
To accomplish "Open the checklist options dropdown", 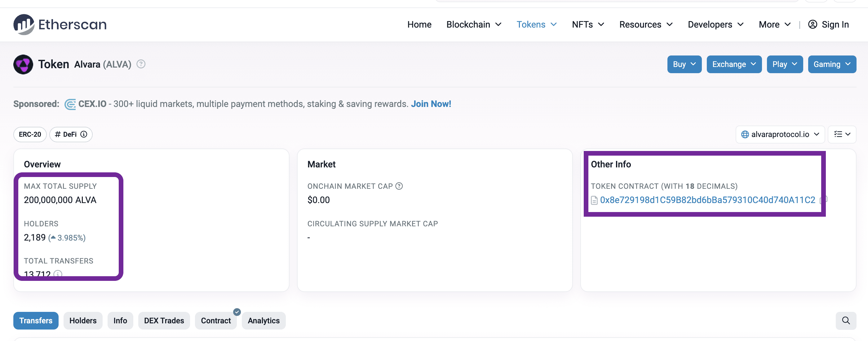I will click(841, 135).
